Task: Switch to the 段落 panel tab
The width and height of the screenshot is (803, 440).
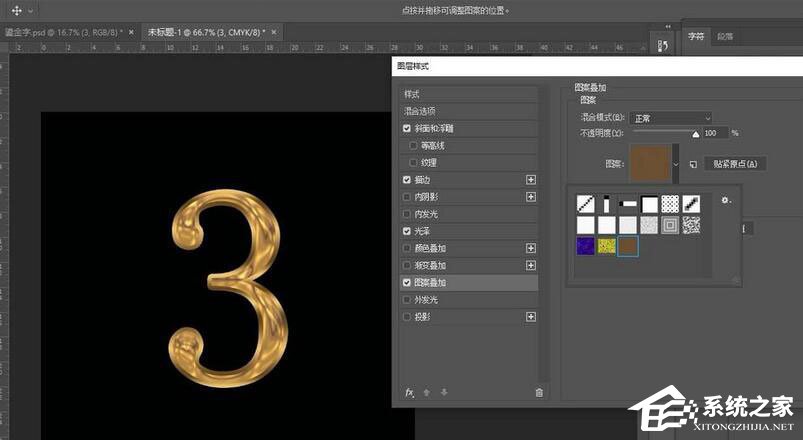Action: tap(725, 36)
